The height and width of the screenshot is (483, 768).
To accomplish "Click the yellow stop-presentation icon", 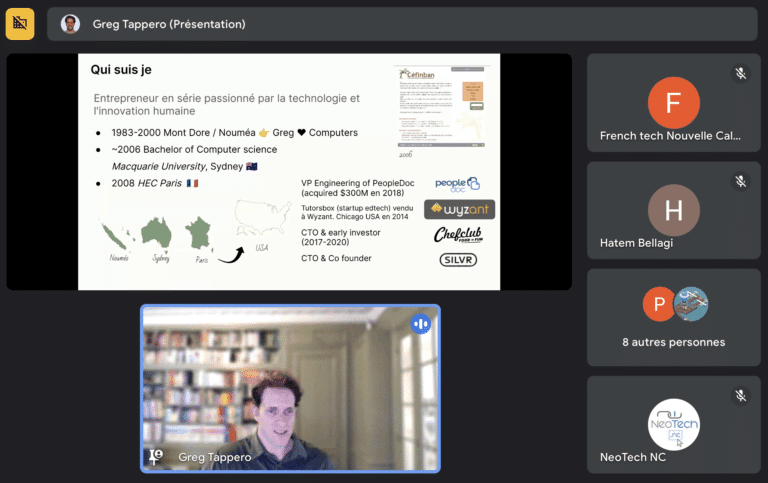I will pyautogui.click(x=20, y=24).
